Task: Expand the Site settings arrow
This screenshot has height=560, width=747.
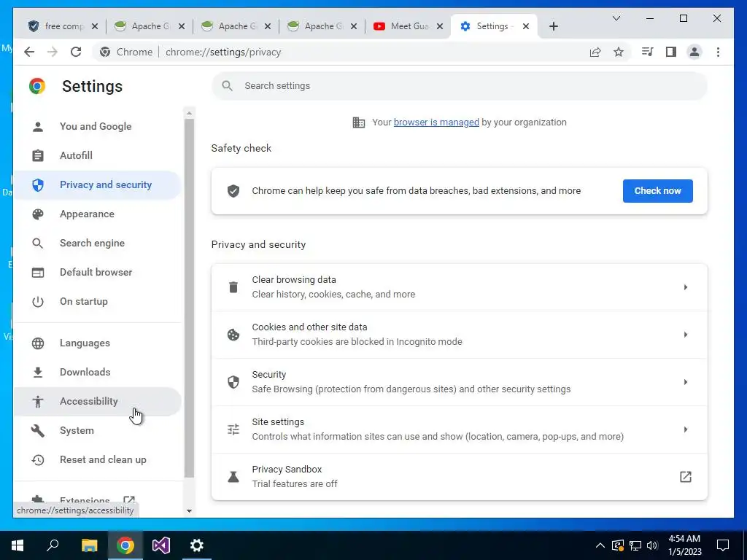Action: [685, 429]
